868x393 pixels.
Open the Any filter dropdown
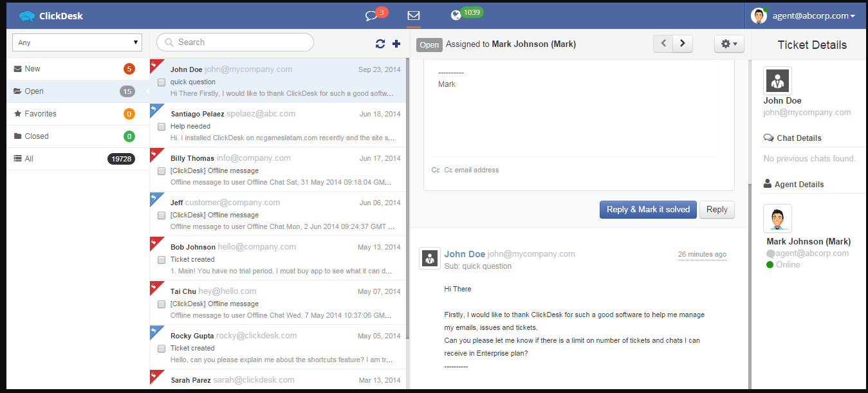point(77,42)
